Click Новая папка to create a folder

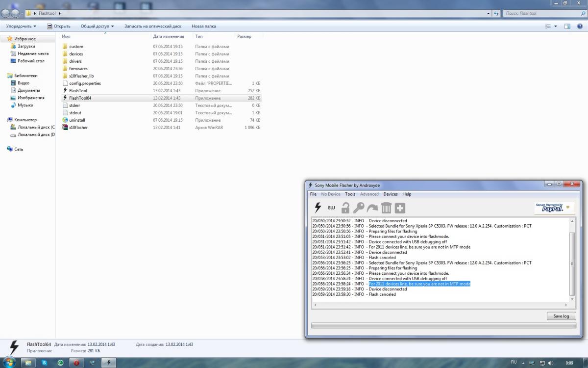pyautogui.click(x=204, y=26)
